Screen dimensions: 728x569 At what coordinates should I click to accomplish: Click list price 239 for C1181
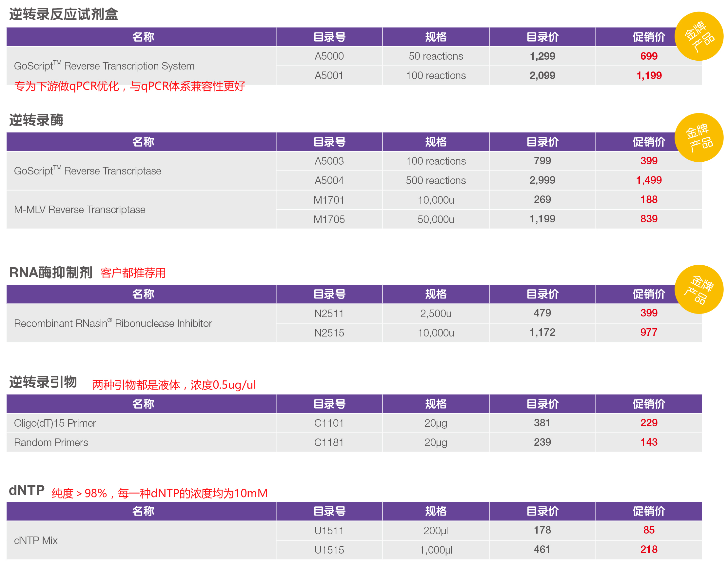[x=542, y=442]
